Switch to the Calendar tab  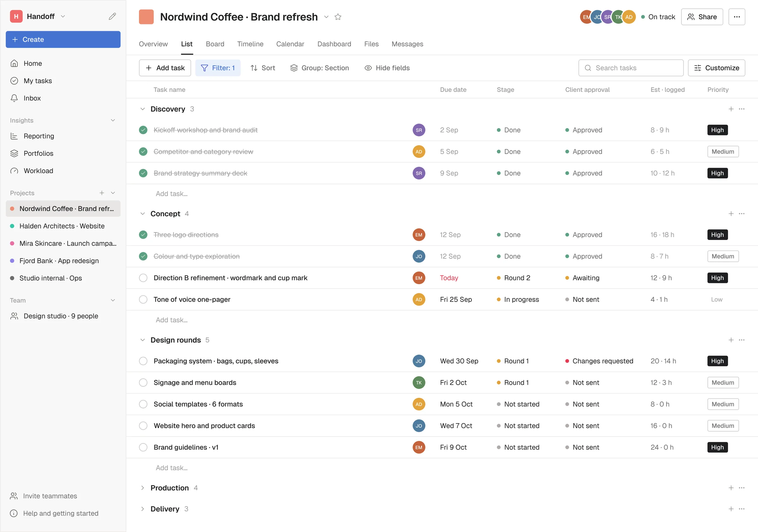click(x=290, y=44)
